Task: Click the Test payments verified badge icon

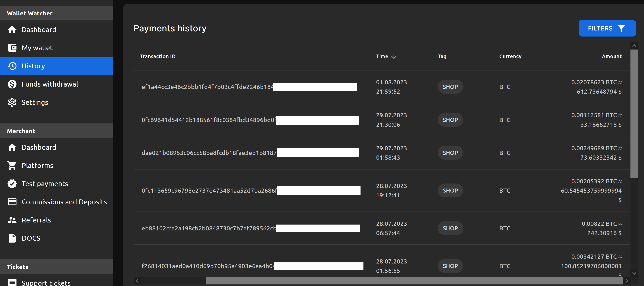Action: coord(12,184)
